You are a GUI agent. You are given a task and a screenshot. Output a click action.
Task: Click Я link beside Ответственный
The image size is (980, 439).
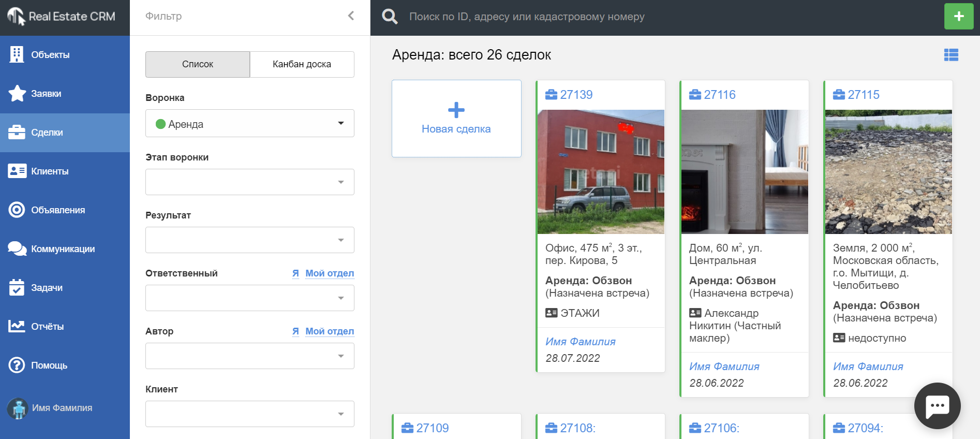point(295,273)
